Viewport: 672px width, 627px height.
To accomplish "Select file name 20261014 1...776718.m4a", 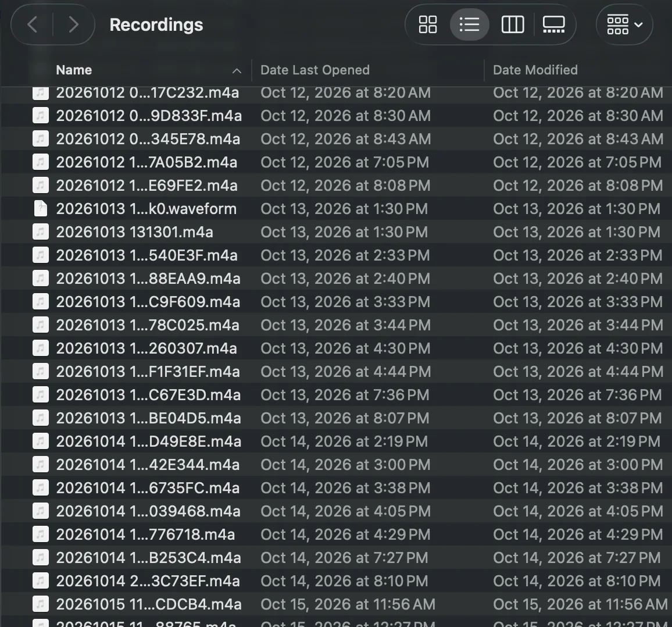I will [146, 535].
